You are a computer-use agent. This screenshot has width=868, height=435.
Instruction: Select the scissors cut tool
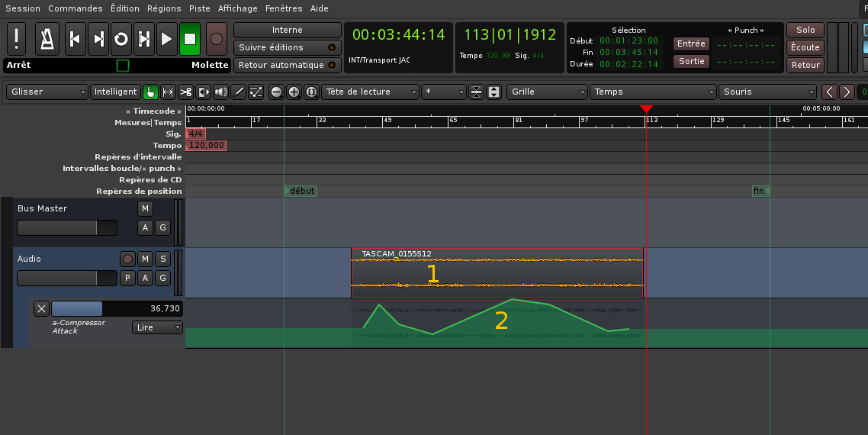coord(185,92)
